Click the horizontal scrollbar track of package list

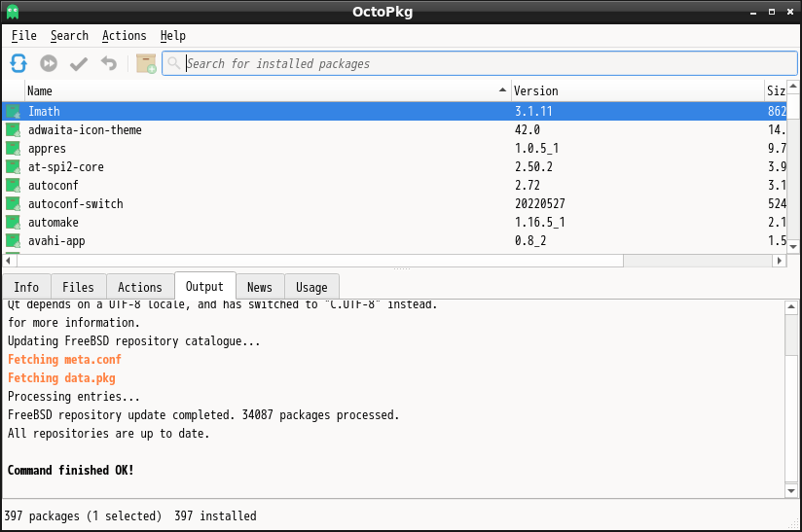698,261
